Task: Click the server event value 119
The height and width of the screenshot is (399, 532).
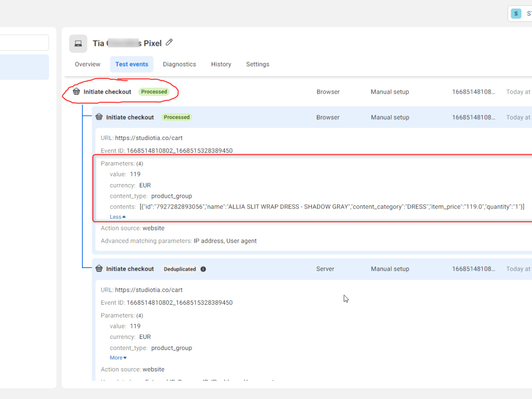Action: (135, 326)
